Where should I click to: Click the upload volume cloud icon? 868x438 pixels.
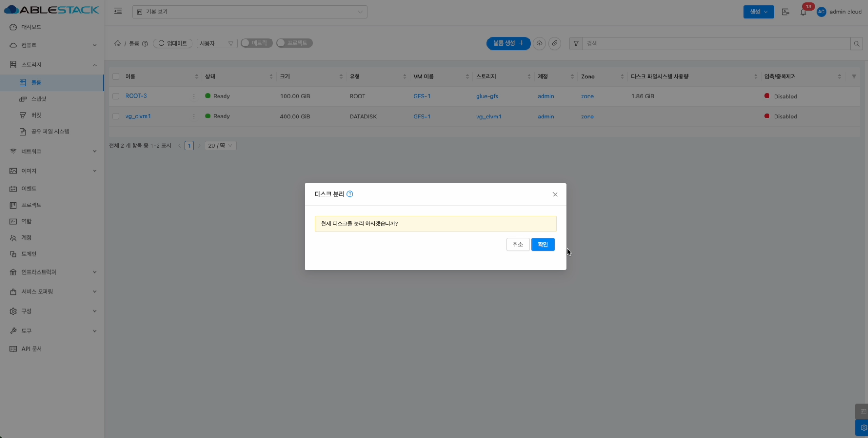pos(539,43)
